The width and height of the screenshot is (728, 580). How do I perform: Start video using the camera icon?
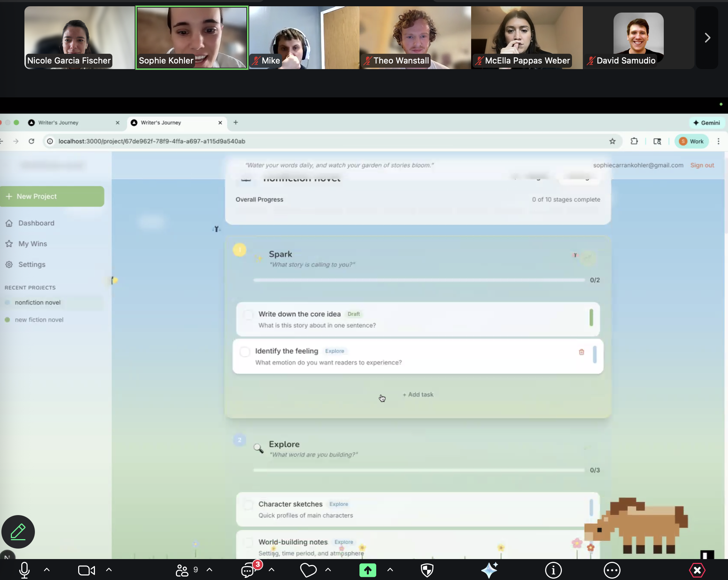(86, 570)
